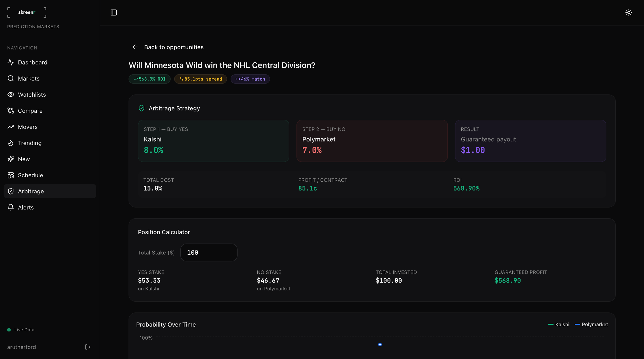Viewport: 644px width, 359px height.
Task: Toggle the Polymarket legend entry
Action: [591, 324]
